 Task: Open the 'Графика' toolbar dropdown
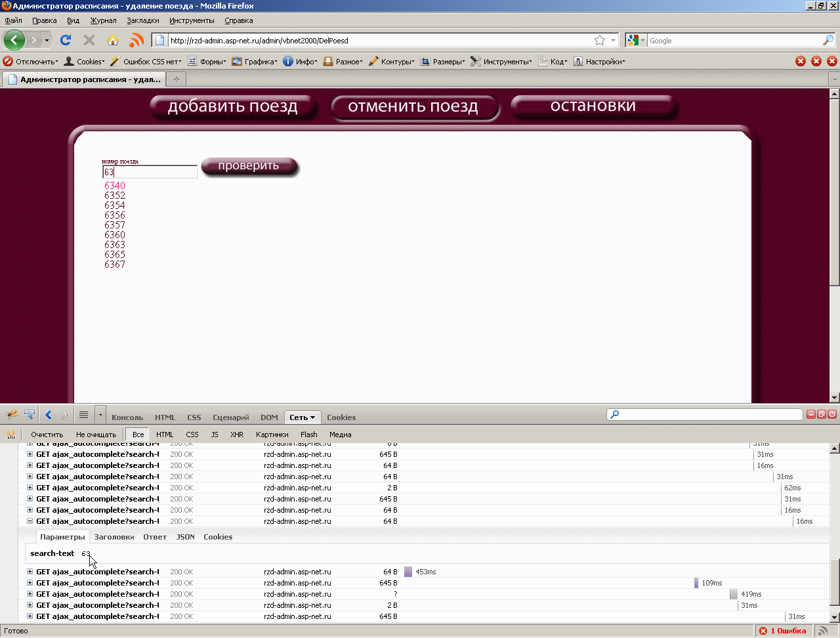point(255,61)
